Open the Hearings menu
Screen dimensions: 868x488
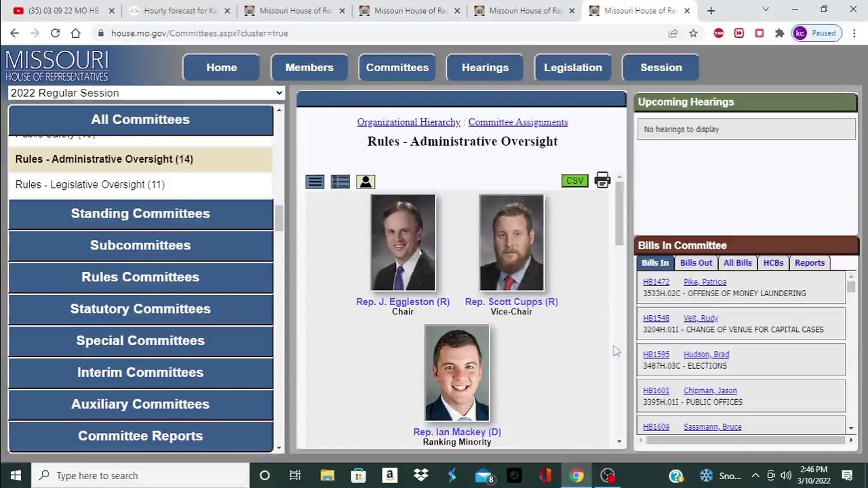pos(485,68)
